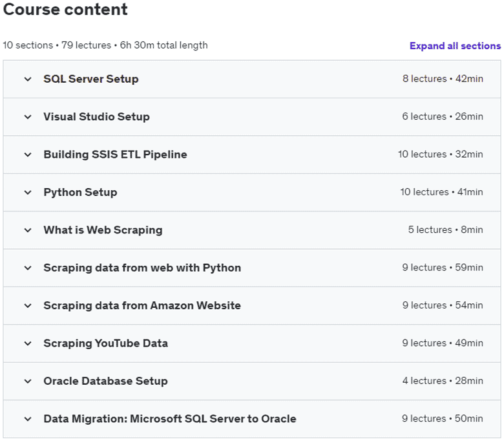Select the Building SSIS ETL Pipeline title

[x=115, y=155]
